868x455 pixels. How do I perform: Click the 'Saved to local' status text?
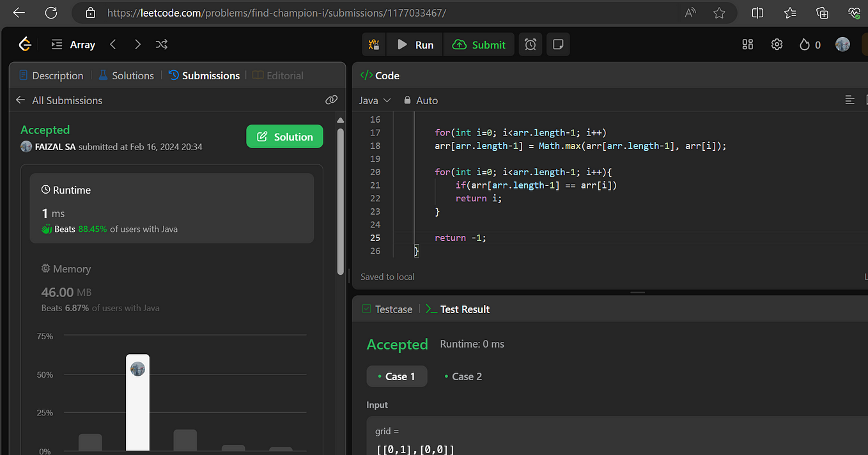[x=387, y=277]
